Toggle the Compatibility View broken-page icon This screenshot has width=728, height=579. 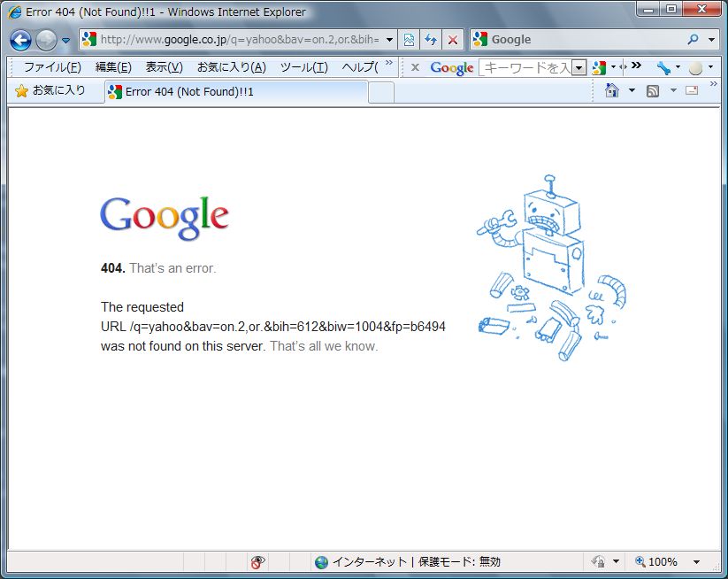point(409,40)
